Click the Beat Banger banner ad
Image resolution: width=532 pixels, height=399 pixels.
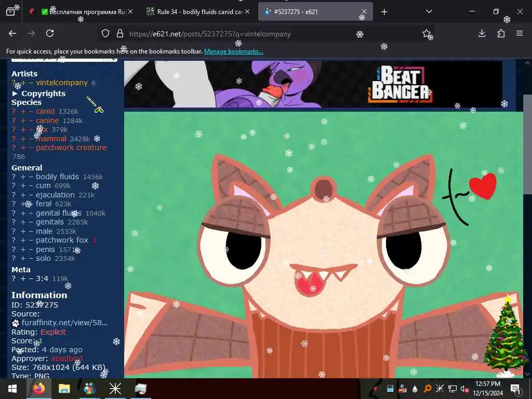(313, 84)
